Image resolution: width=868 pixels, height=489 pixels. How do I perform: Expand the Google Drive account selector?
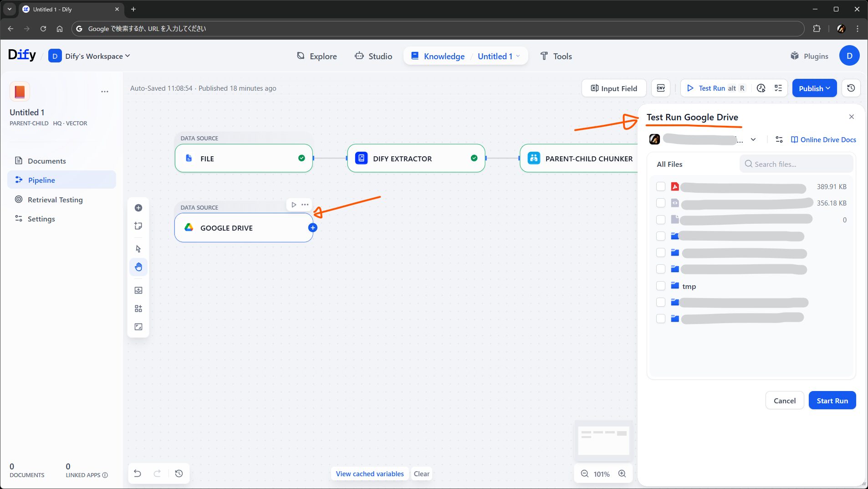tap(753, 139)
